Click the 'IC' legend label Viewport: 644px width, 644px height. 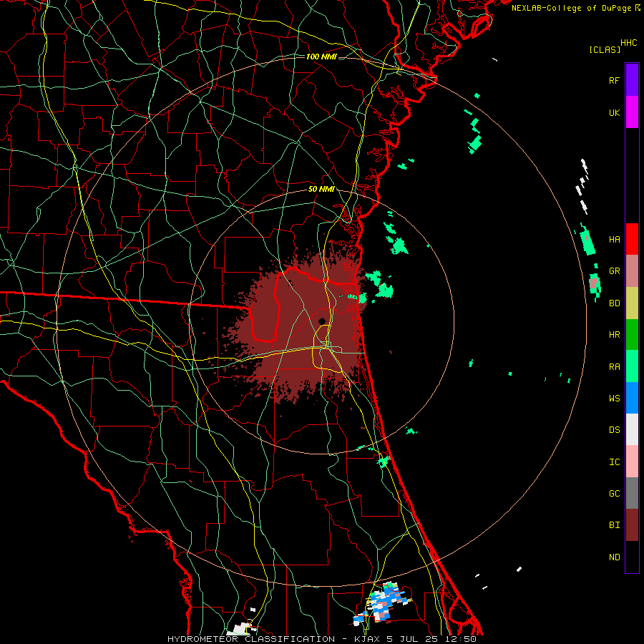615,462
